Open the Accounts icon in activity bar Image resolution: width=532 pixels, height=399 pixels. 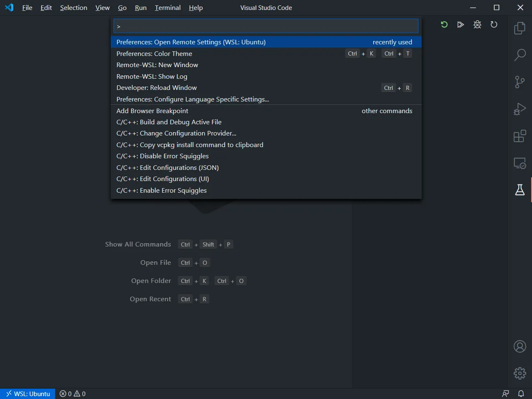coord(520,346)
